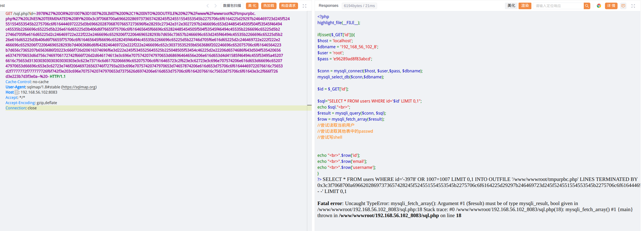Screen dimensions: 644x231
Task: Expand the Responses panel to fullscreen
Action: point(633,6)
